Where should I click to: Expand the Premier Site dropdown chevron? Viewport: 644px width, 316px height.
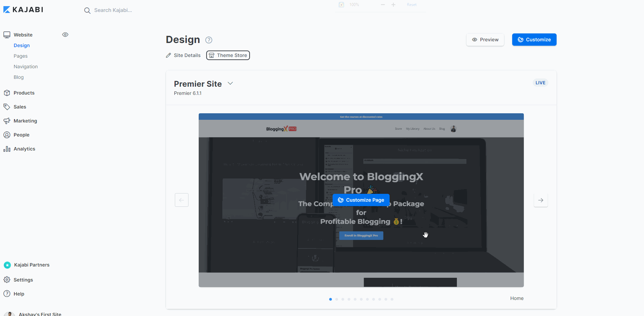tap(230, 83)
